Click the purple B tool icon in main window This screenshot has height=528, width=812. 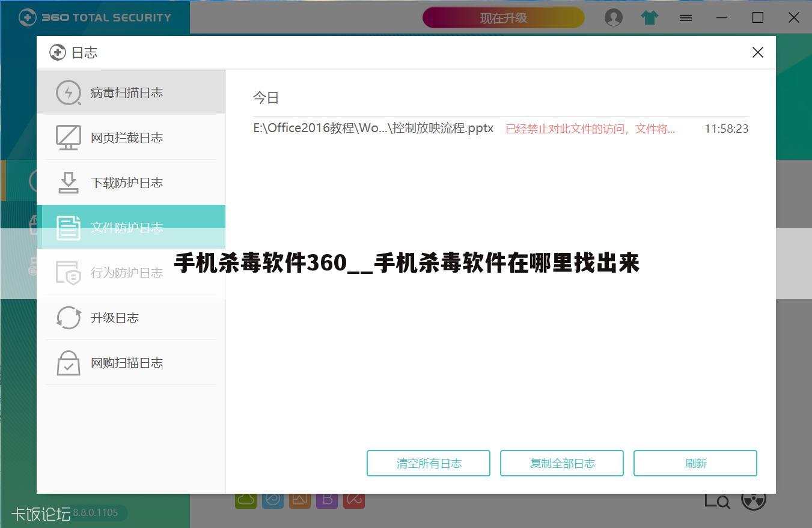coord(327,500)
